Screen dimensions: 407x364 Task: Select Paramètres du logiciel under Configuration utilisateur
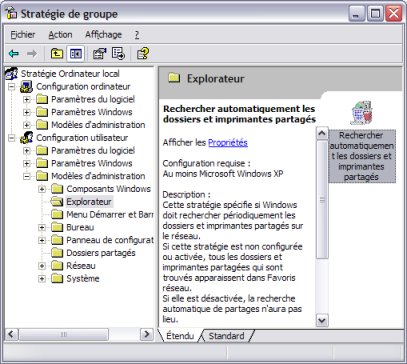[x=93, y=151]
